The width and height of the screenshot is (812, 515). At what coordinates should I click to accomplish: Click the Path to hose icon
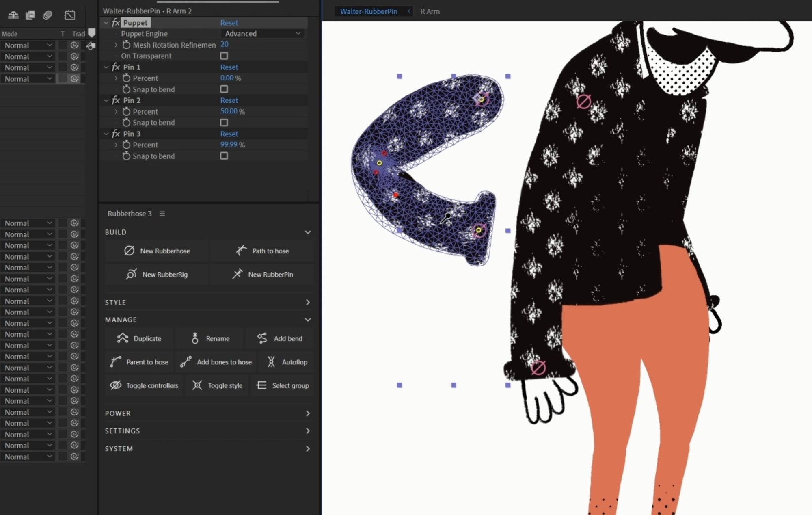tap(241, 251)
